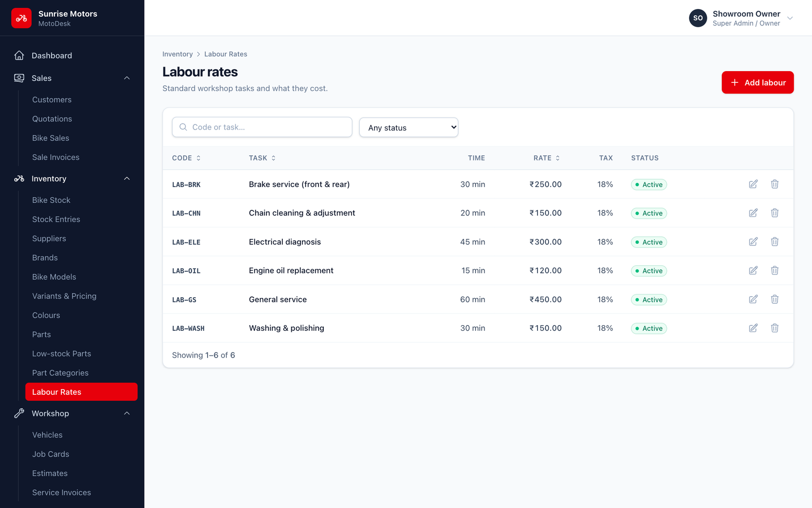This screenshot has width=812, height=508.
Task: Click the ₹450.00 rate value
Action: [546, 299]
